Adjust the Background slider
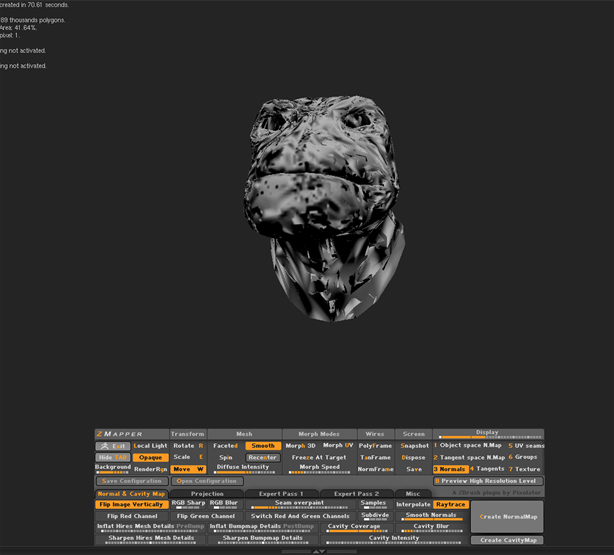 [x=113, y=468]
